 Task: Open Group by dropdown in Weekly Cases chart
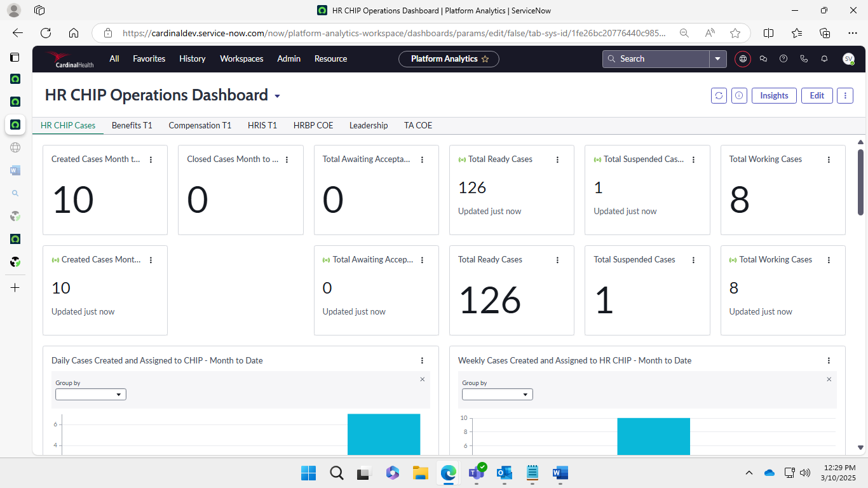tap(498, 395)
